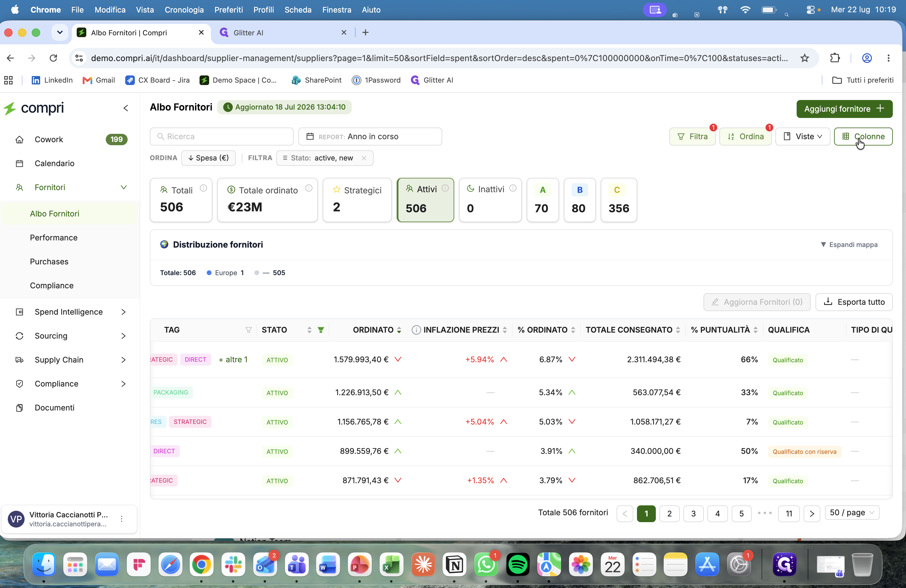Image resolution: width=906 pixels, height=588 pixels.
Task: Reload the page
Action: point(53,58)
